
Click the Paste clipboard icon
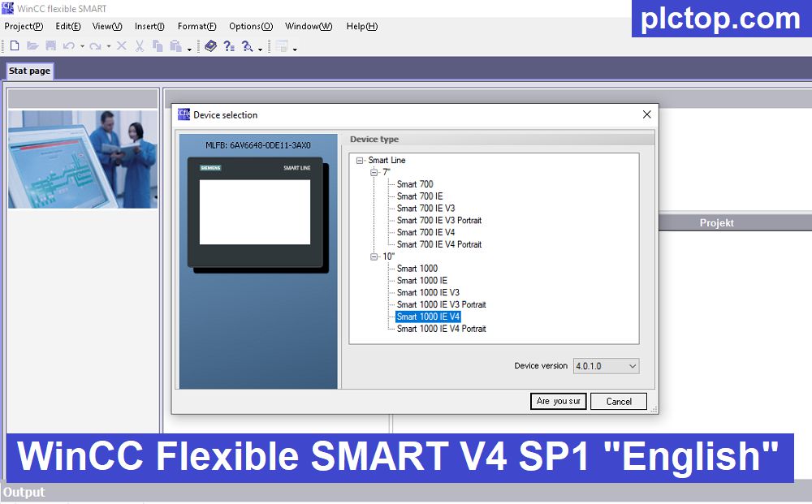[175, 46]
